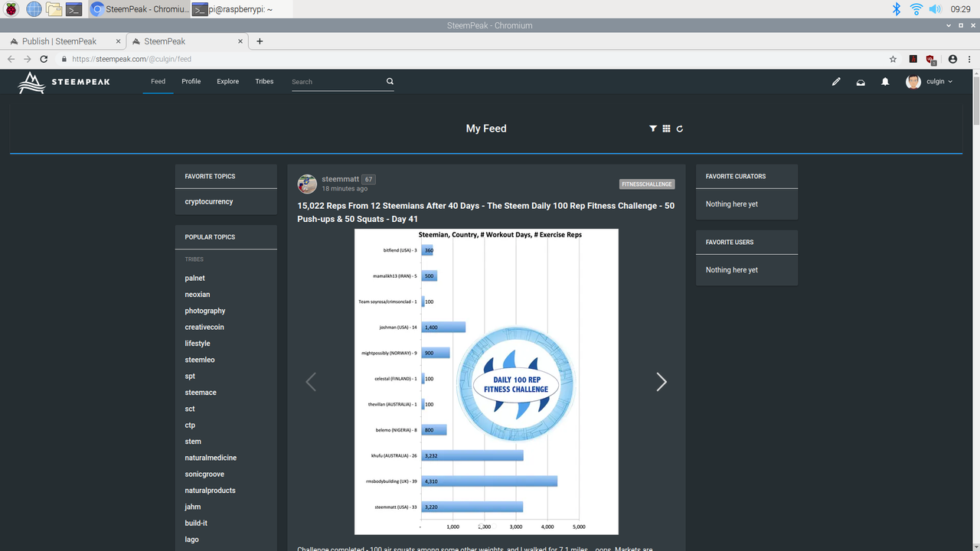Image resolution: width=980 pixels, height=551 pixels.
Task: Open the steemmatt author link
Action: pyautogui.click(x=340, y=179)
